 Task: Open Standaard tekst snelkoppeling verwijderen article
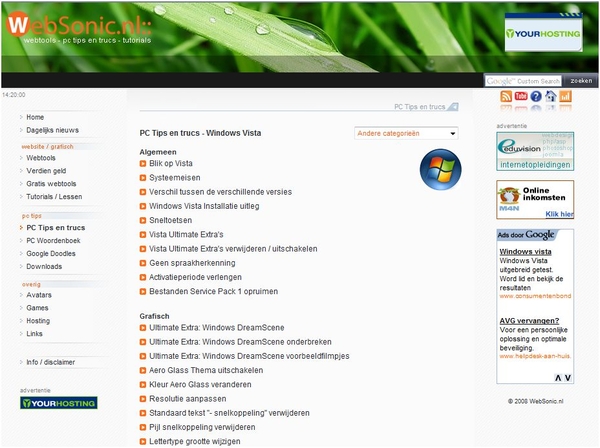point(229,413)
